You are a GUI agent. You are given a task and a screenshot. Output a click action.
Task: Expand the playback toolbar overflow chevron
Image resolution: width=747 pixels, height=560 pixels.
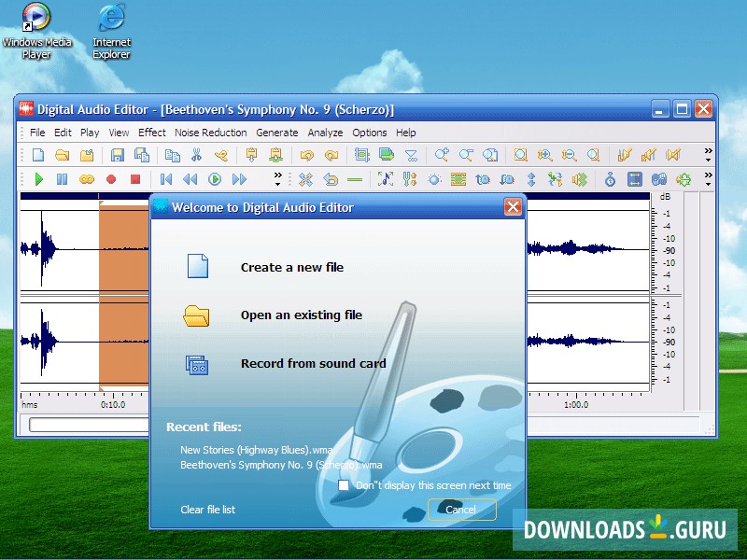(x=277, y=178)
